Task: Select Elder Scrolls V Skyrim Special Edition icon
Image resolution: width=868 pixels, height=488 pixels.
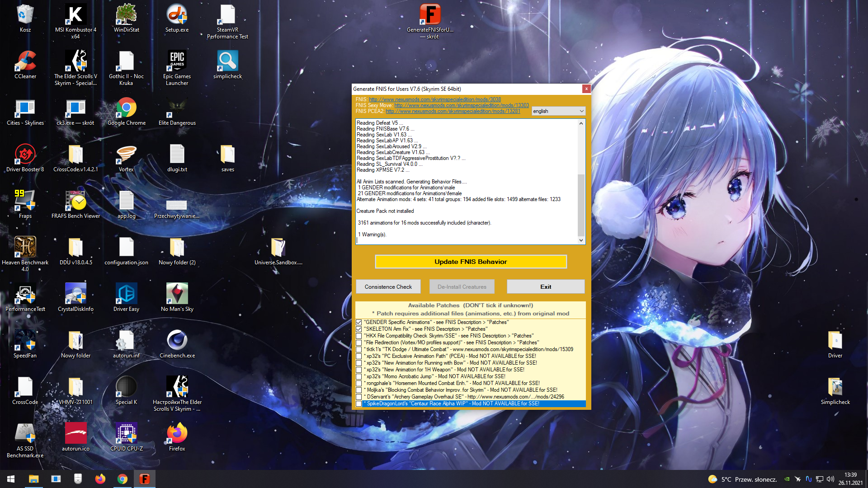Action: (x=75, y=68)
